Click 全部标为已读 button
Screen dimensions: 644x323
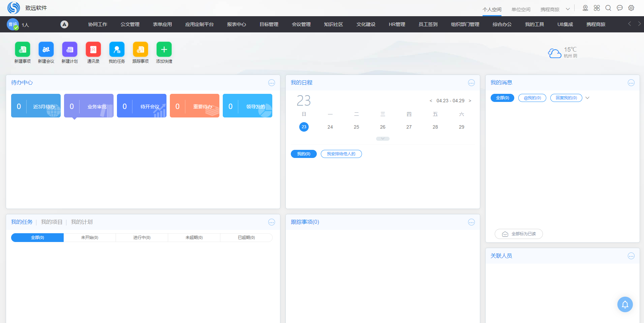[x=519, y=234]
